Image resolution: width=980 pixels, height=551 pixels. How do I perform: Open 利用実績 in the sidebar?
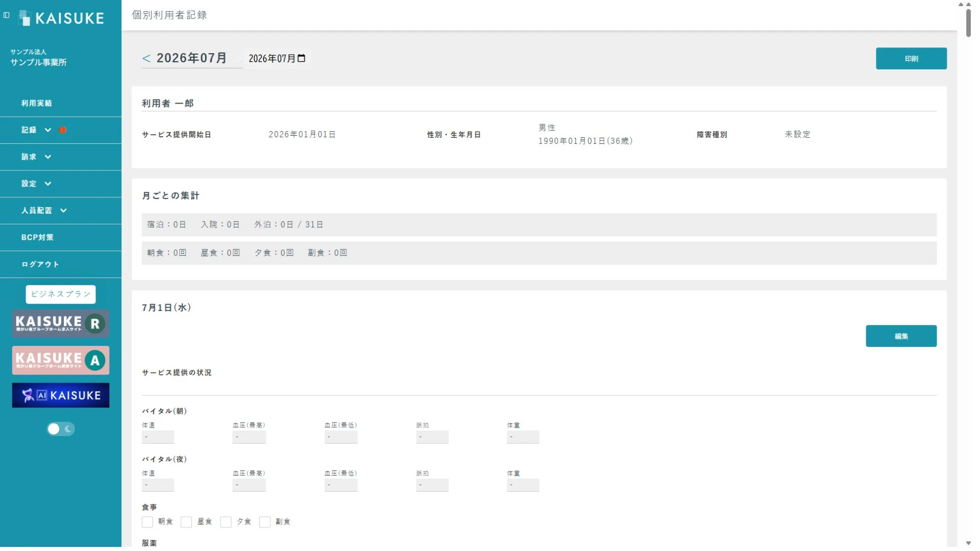point(37,103)
